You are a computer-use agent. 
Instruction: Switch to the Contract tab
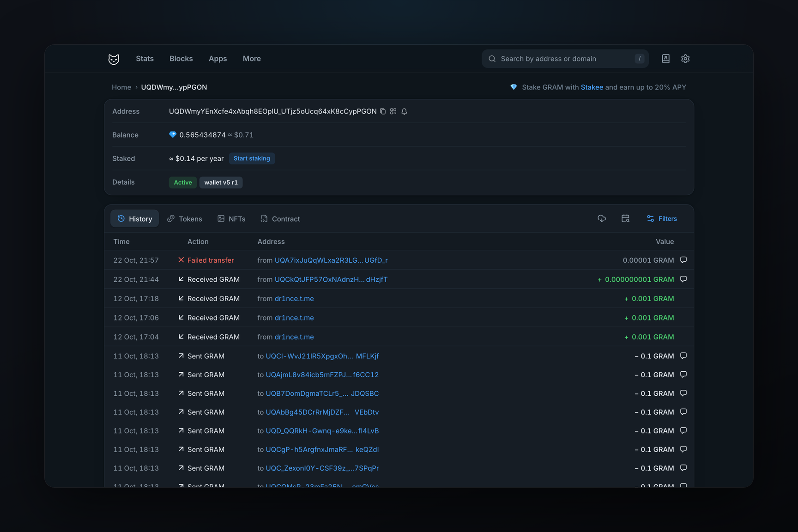pos(280,219)
